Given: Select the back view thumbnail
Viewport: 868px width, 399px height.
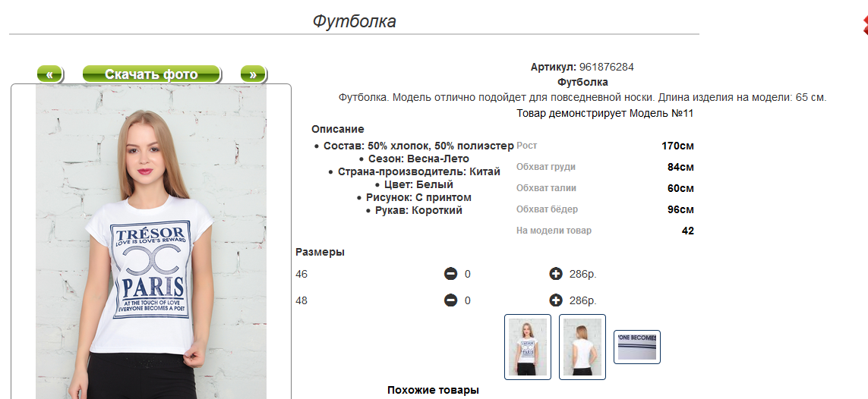Looking at the screenshot, I should click(x=582, y=347).
